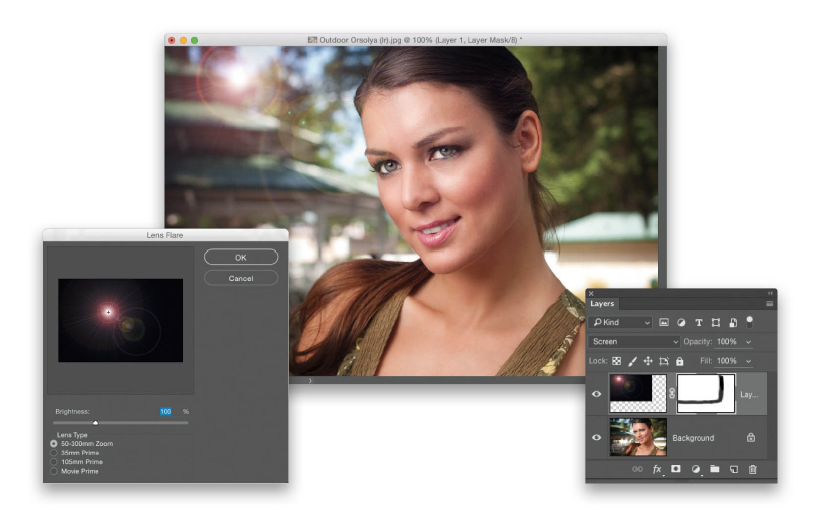The image size is (820, 518).
Task: Click the Layer 1 mask thumbnail
Action: [706, 394]
